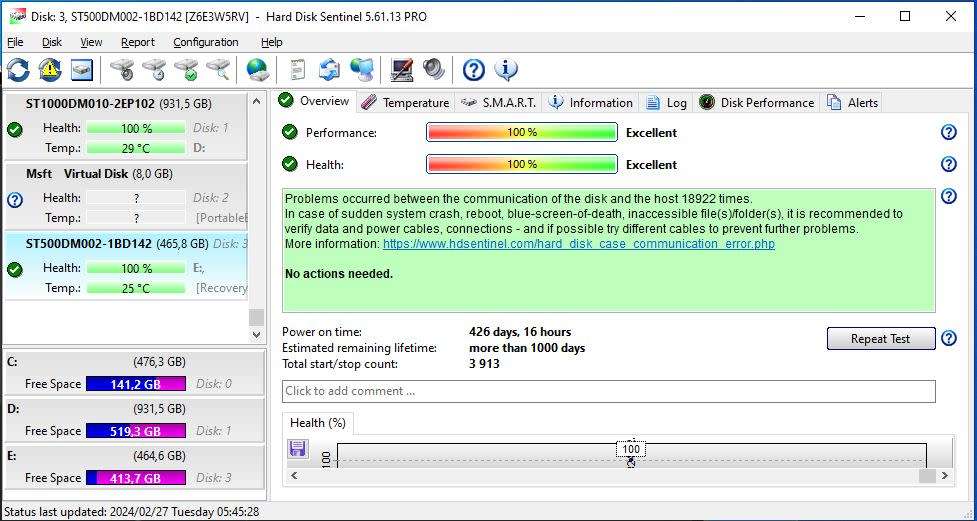977x521 pixels.
Task: Click the save floppy icon on Health graph
Action: click(298, 449)
